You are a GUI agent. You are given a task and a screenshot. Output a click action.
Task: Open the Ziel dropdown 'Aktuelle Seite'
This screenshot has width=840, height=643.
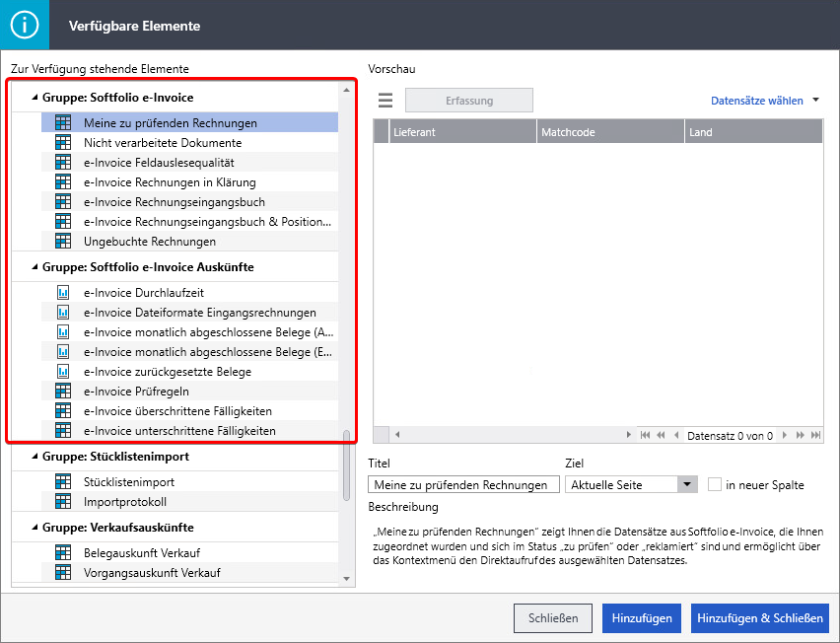click(x=687, y=484)
